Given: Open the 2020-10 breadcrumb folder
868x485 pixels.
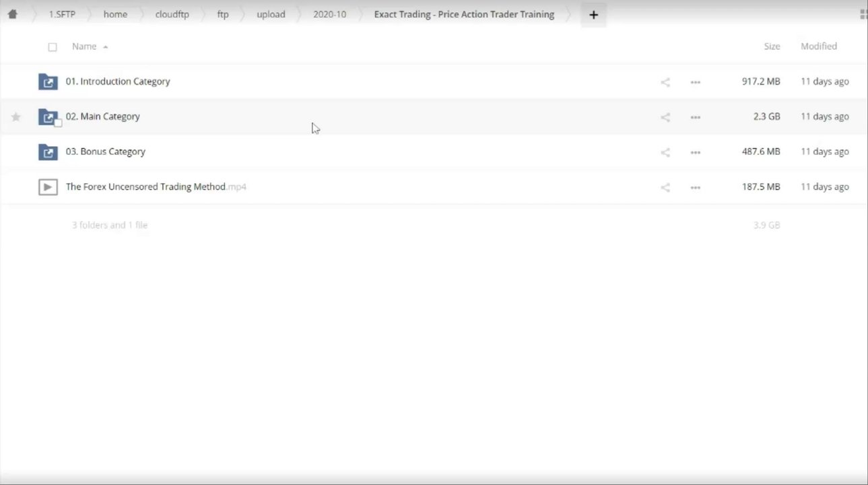Looking at the screenshot, I should 329,14.
